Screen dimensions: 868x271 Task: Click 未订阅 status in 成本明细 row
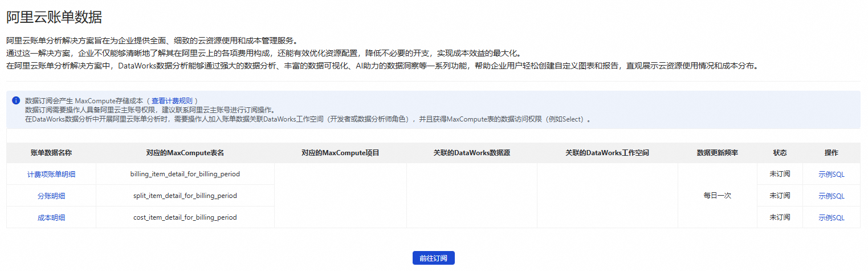(x=780, y=217)
